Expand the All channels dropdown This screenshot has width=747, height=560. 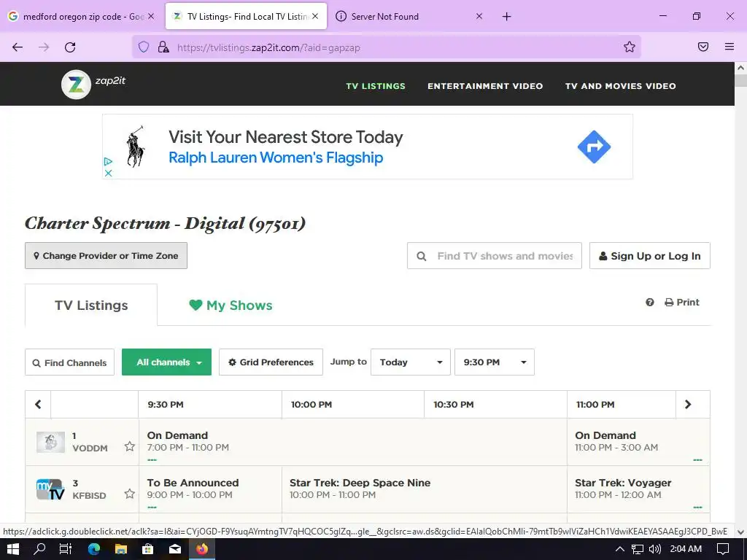[x=167, y=362]
